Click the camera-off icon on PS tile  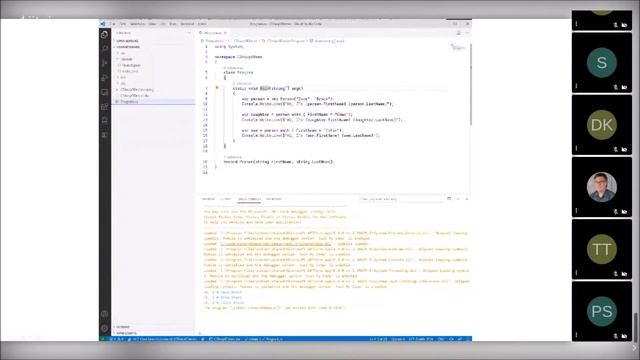click(x=624, y=336)
